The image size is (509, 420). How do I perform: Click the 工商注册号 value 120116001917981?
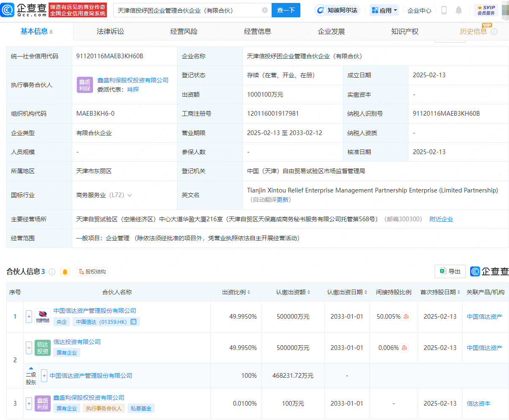coord(273,114)
